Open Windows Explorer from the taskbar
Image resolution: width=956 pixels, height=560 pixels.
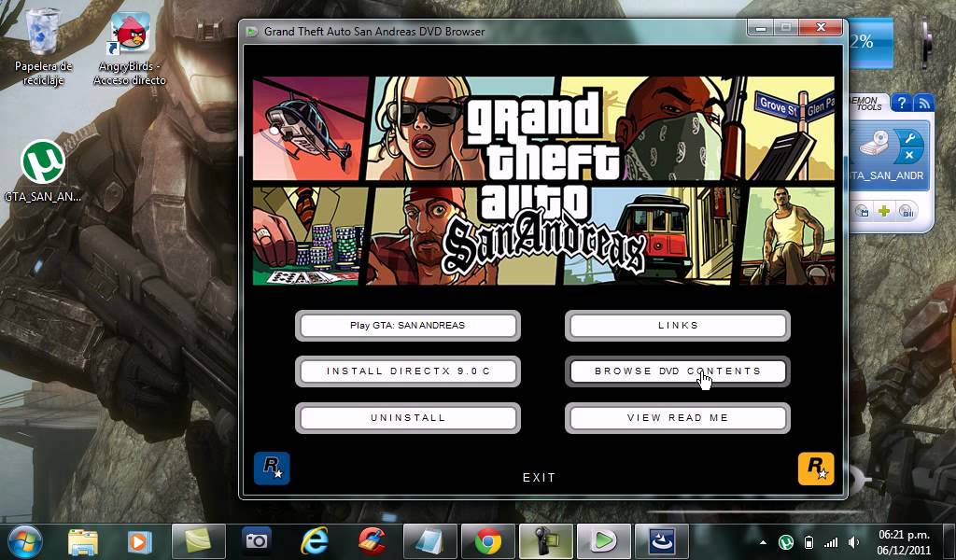(x=83, y=541)
